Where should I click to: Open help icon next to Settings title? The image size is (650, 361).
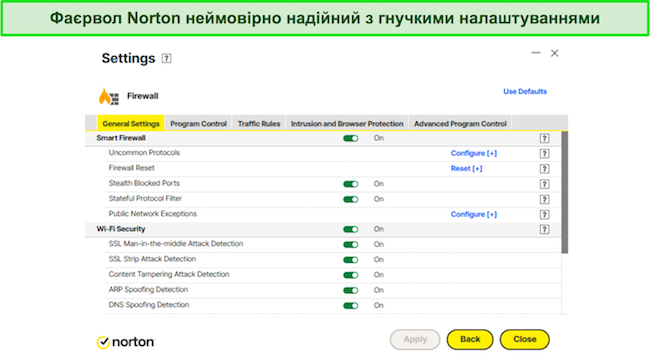166,58
